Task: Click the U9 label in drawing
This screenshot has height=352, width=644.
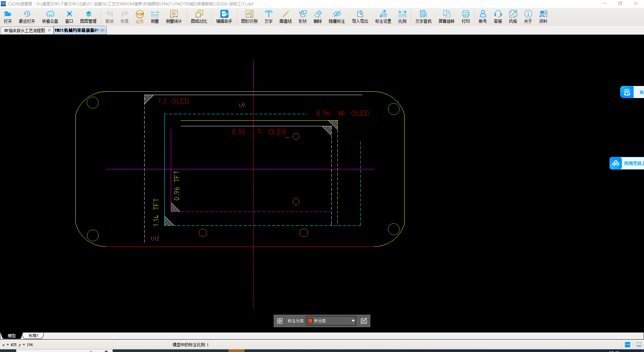Action: coord(242,105)
